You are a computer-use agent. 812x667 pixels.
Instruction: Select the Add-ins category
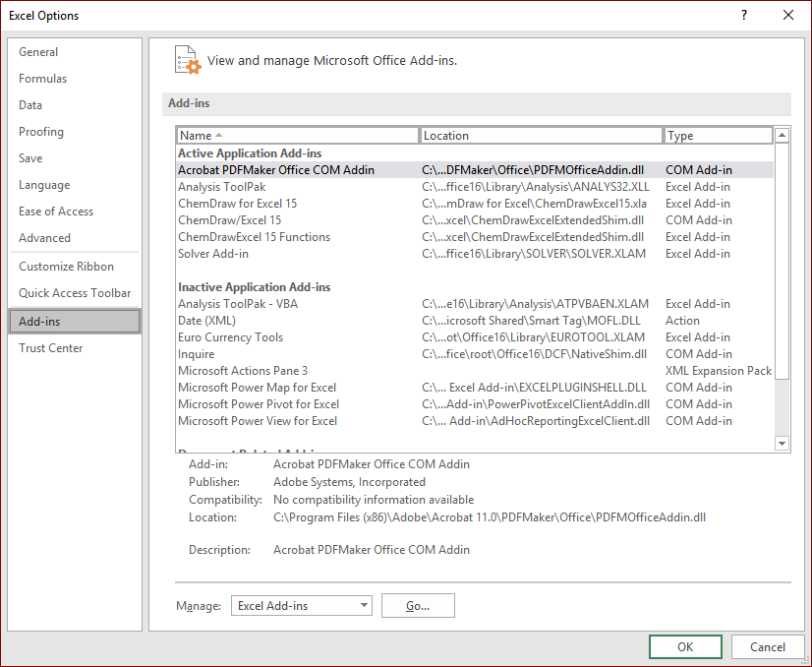(75, 322)
